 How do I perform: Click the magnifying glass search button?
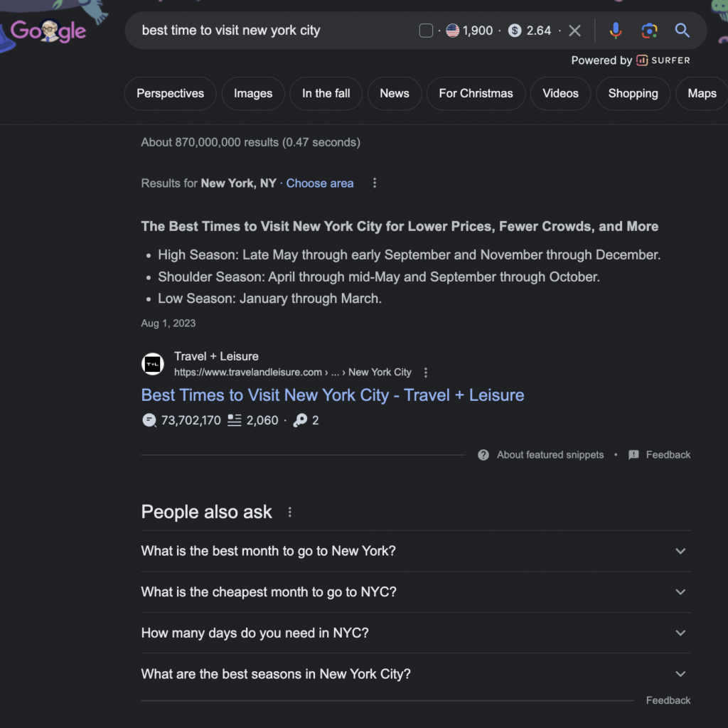pyautogui.click(x=682, y=31)
